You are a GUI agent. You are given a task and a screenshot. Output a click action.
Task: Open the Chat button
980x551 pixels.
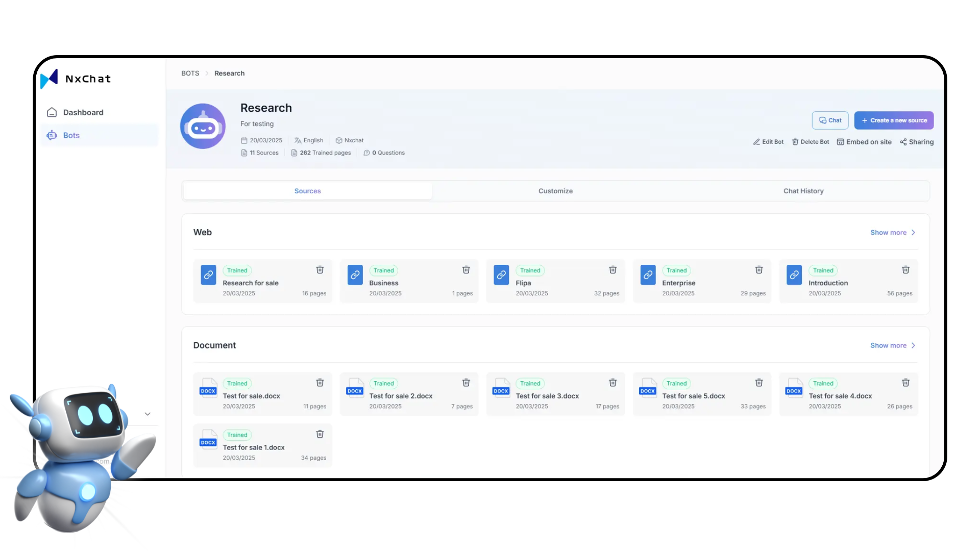click(x=830, y=120)
